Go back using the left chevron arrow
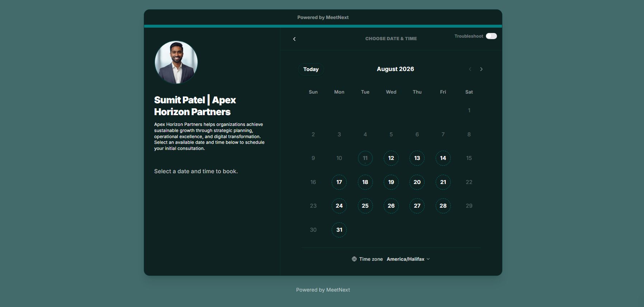This screenshot has width=644, height=307. [x=294, y=39]
